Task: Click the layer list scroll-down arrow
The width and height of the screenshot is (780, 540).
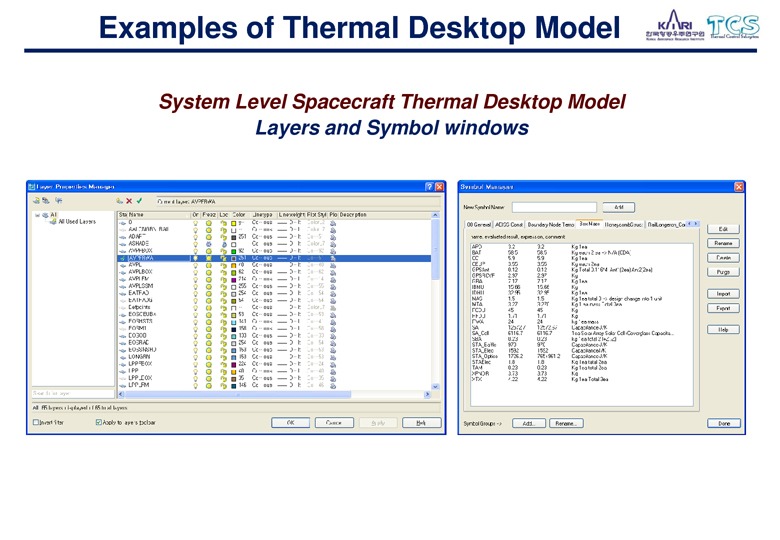Action: [x=435, y=386]
